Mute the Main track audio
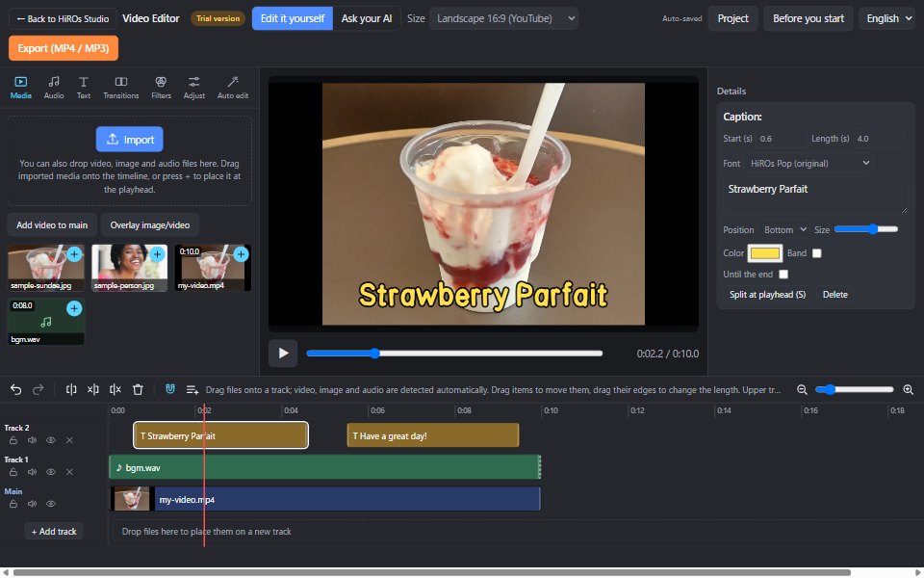The width and height of the screenshot is (924, 578). pyautogui.click(x=32, y=504)
